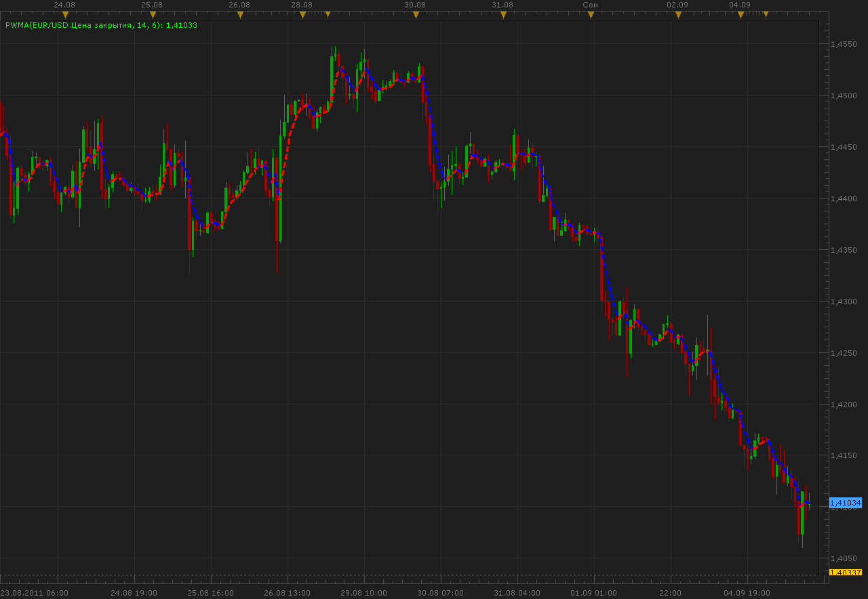The image size is (868, 599).
Task: Click the 1,4200 price axis label
Action: 844,405
